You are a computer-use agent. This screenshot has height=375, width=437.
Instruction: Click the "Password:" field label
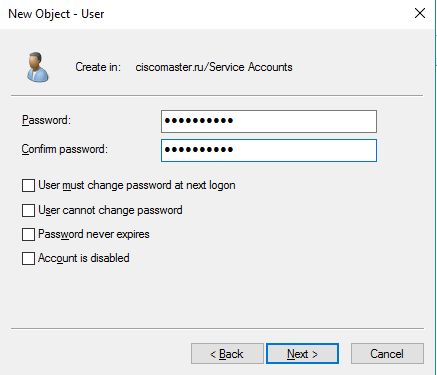pos(46,120)
